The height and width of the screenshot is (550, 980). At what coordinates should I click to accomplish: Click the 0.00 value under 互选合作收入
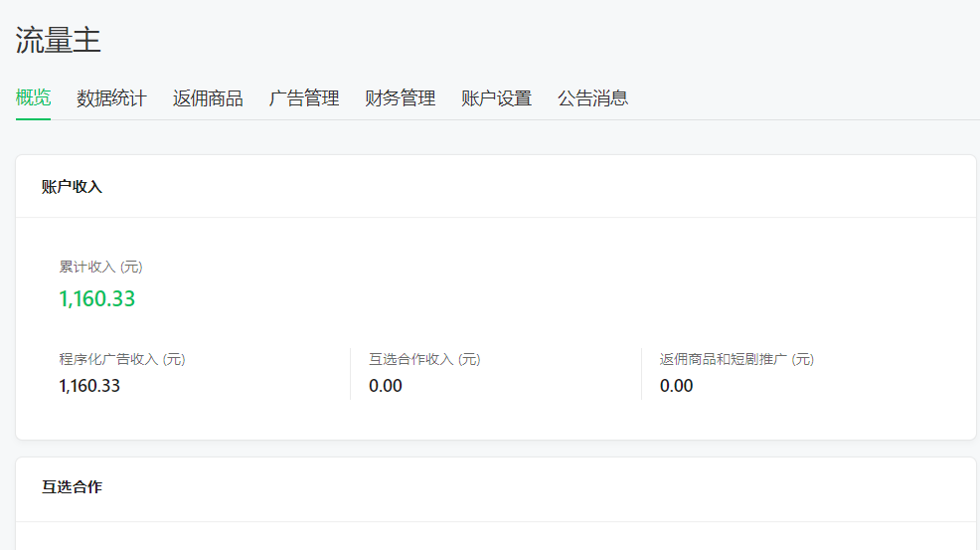[386, 386]
